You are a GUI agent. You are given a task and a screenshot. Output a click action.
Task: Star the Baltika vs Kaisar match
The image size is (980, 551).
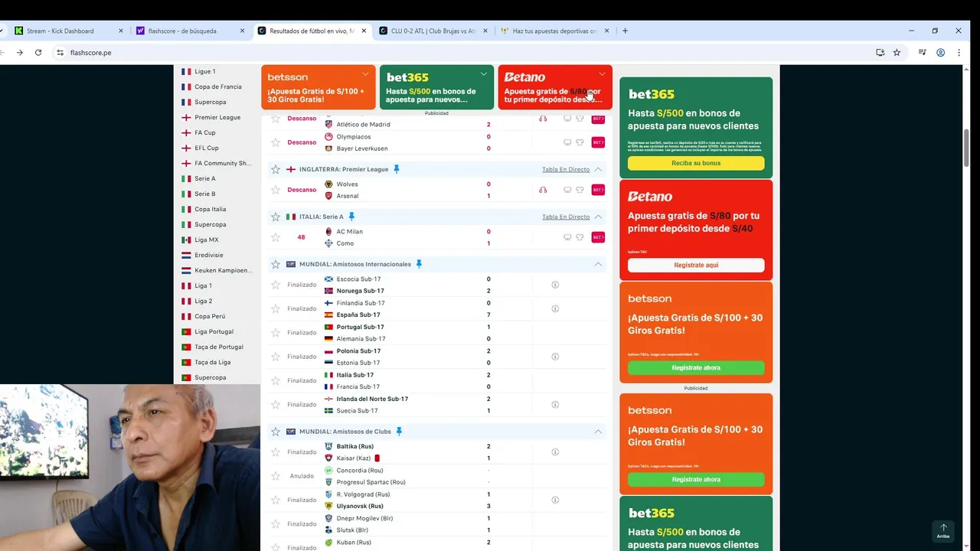click(x=276, y=452)
